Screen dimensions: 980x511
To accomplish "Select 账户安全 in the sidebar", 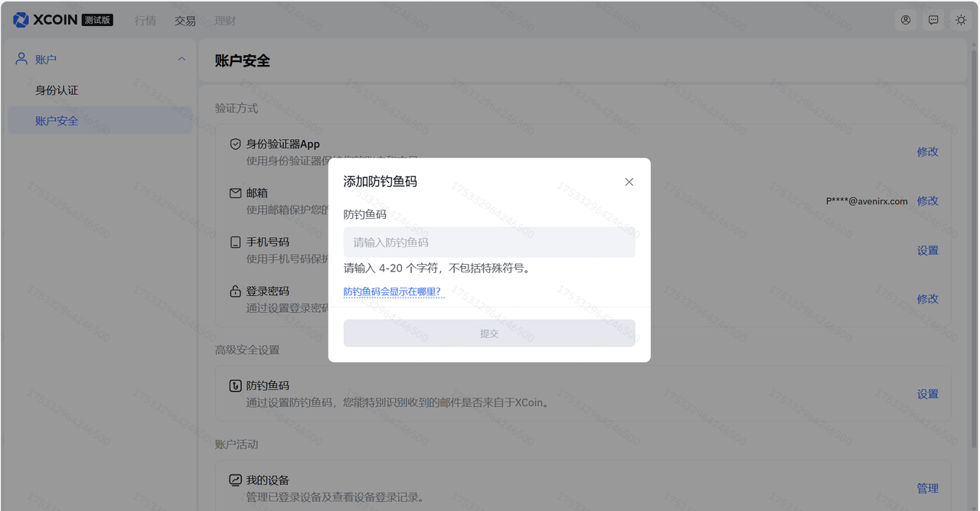I will pyautogui.click(x=57, y=121).
